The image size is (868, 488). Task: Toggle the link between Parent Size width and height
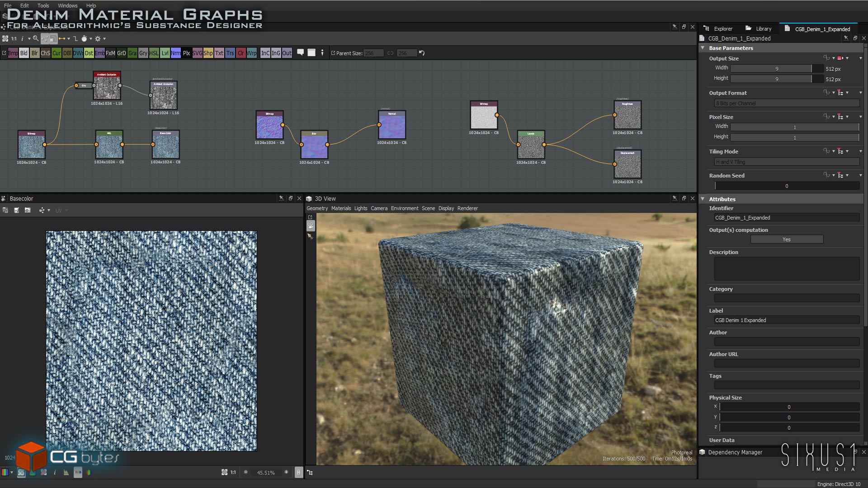point(390,53)
